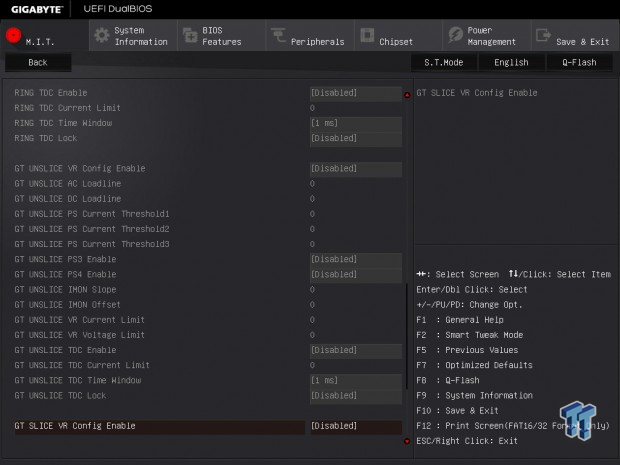Screen dimensions: 620x465
Task: Click F10 Save & Exit help line
Action: point(457,411)
